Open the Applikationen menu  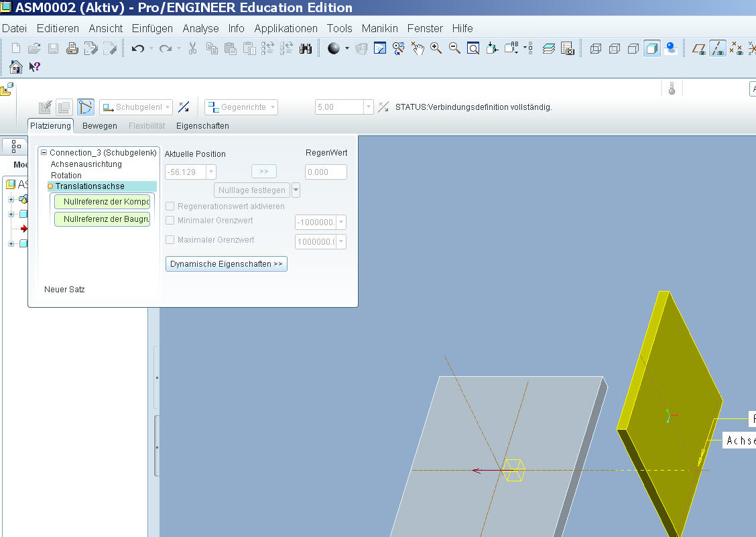pyautogui.click(x=286, y=28)
